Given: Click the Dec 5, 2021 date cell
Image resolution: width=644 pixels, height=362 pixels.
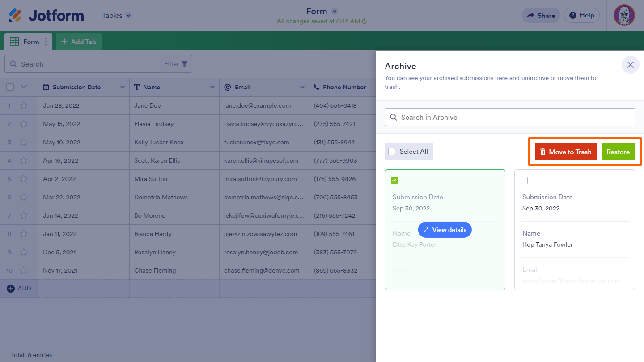Looking at the screenshot, I should (84, 252).
